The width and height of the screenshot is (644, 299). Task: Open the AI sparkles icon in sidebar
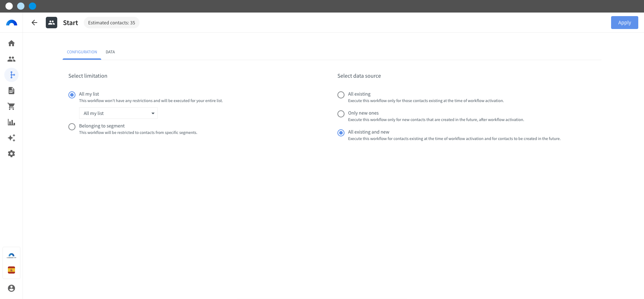tap(11, 138)
